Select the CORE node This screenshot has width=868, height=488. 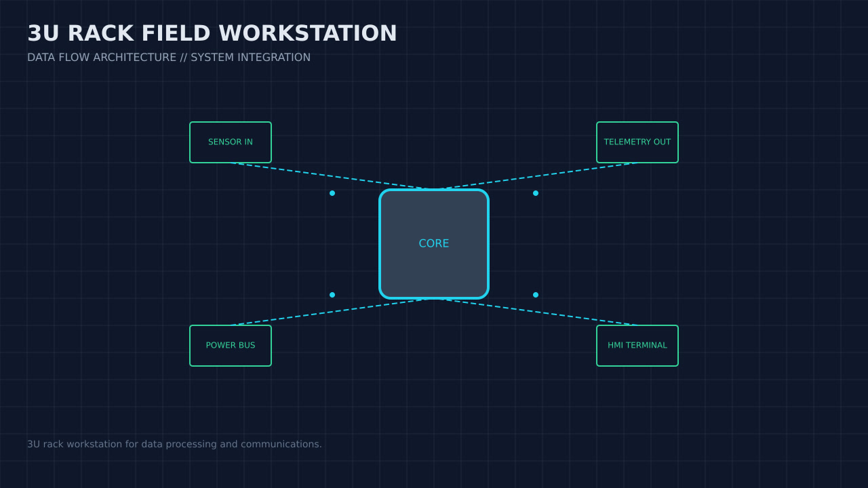coord(434,244)
